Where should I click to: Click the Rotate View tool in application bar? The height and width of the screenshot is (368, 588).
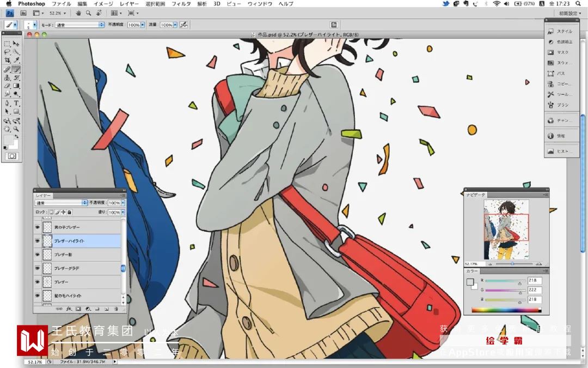pos(99,13)
